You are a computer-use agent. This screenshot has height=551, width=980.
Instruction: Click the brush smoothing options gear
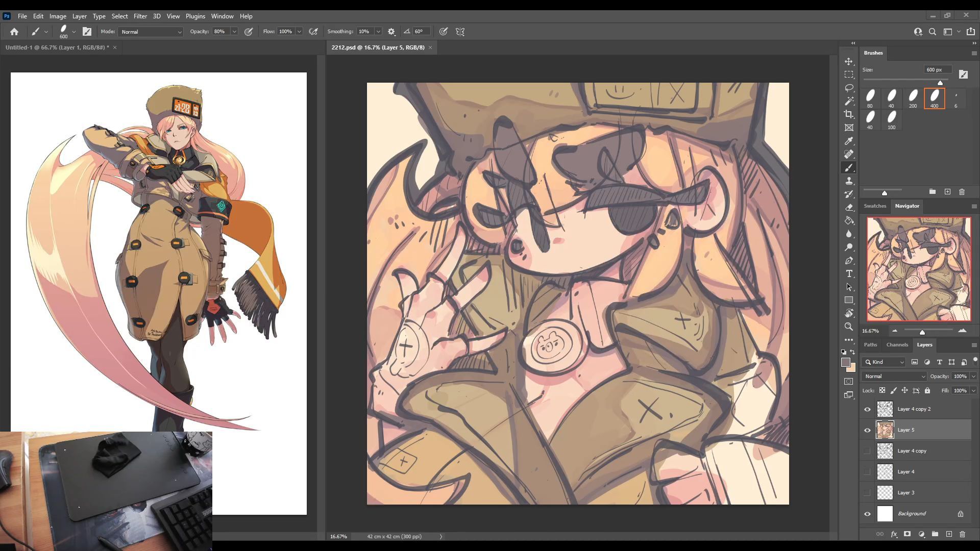point(391,32)
